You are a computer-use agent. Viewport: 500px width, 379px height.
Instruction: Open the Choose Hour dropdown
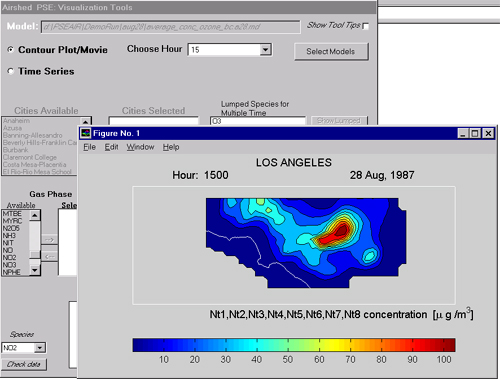point(265,50)
